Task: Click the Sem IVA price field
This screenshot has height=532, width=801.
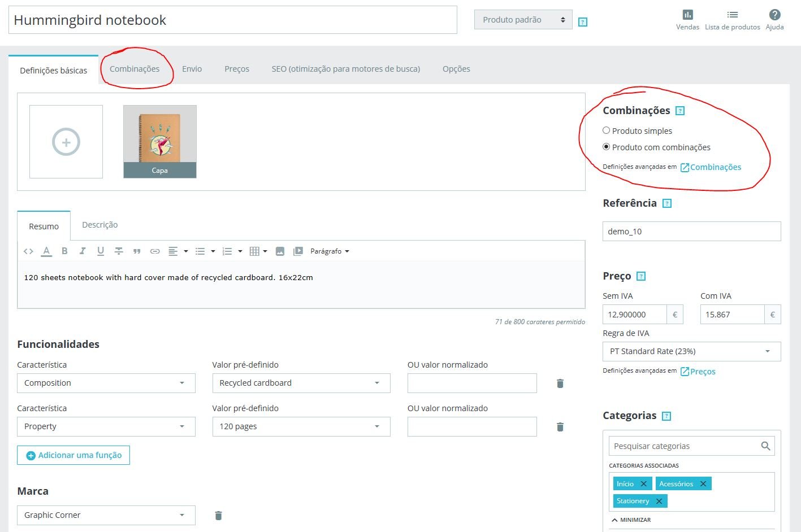Action: pyautogui.click(x=635, y=315)
